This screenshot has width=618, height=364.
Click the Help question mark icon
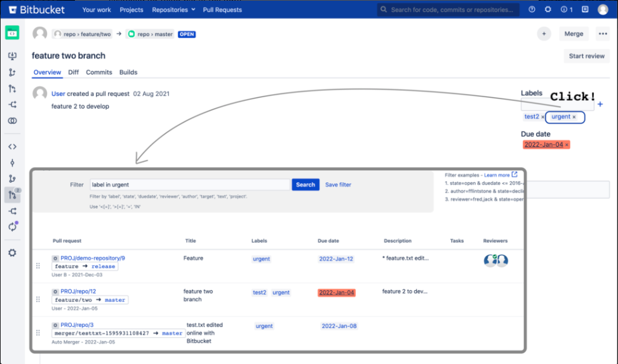click(532, 10)
